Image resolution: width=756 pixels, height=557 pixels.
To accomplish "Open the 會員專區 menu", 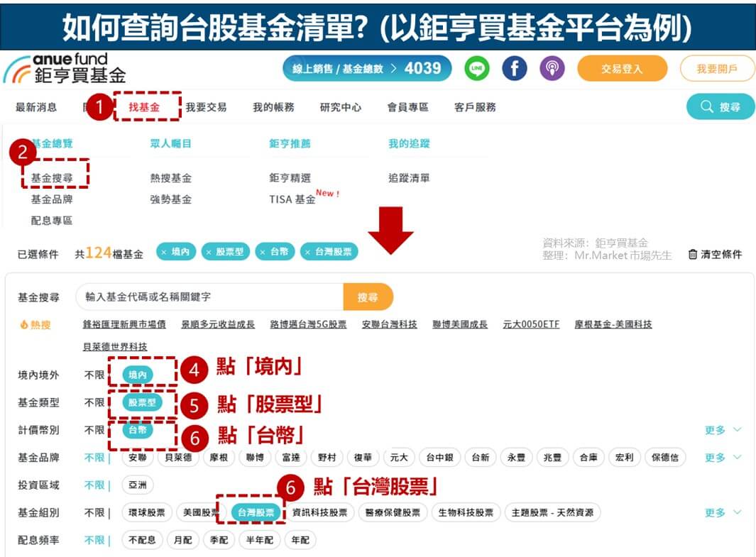I will (x=408, y=107).
